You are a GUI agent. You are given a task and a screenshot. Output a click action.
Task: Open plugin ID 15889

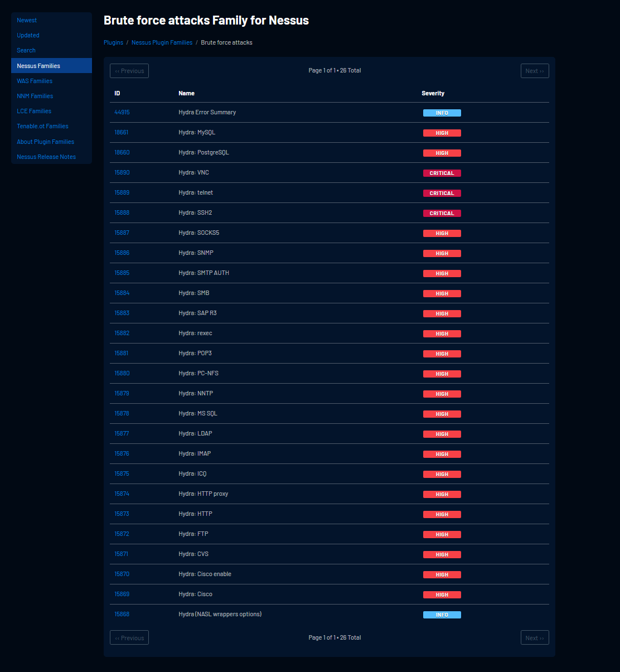point(122,192)
